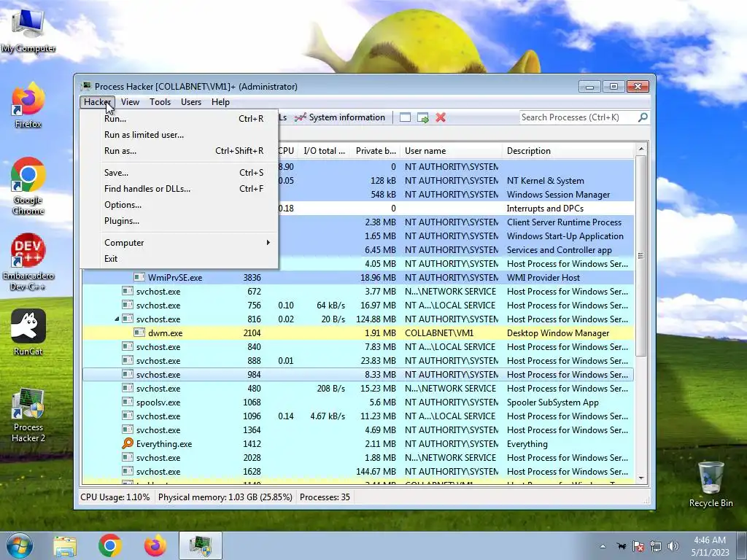Select WmiPrvSE.exe process row
Viewport: 747px width, 560px height.
358,278
